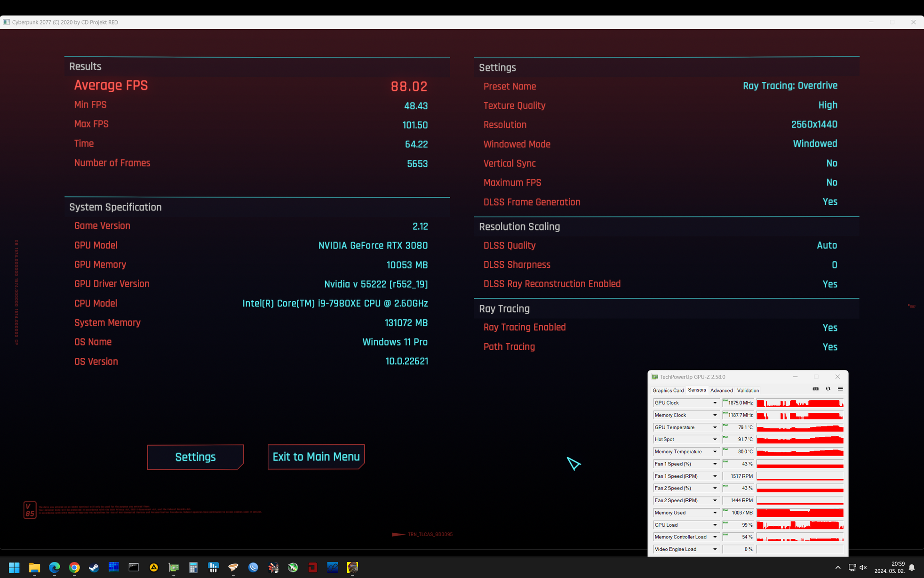Click Exit to Main Menu button
Viewport: 924px width, 578px height.
(x=316, y=457)
